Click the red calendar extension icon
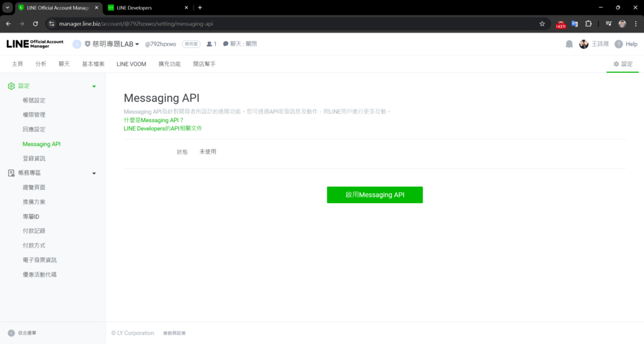The height and width of the screenshot is (344, 644). click(x=560, y=25)
